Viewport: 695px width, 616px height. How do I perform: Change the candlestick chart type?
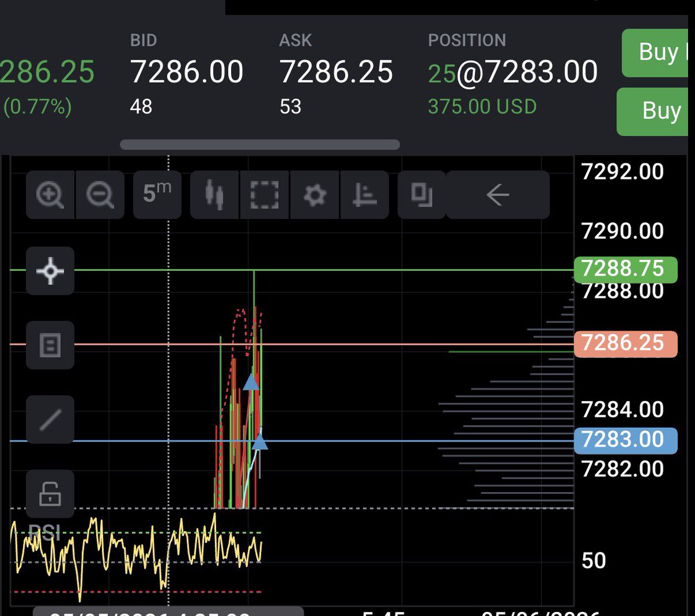[x=215, y=195]
